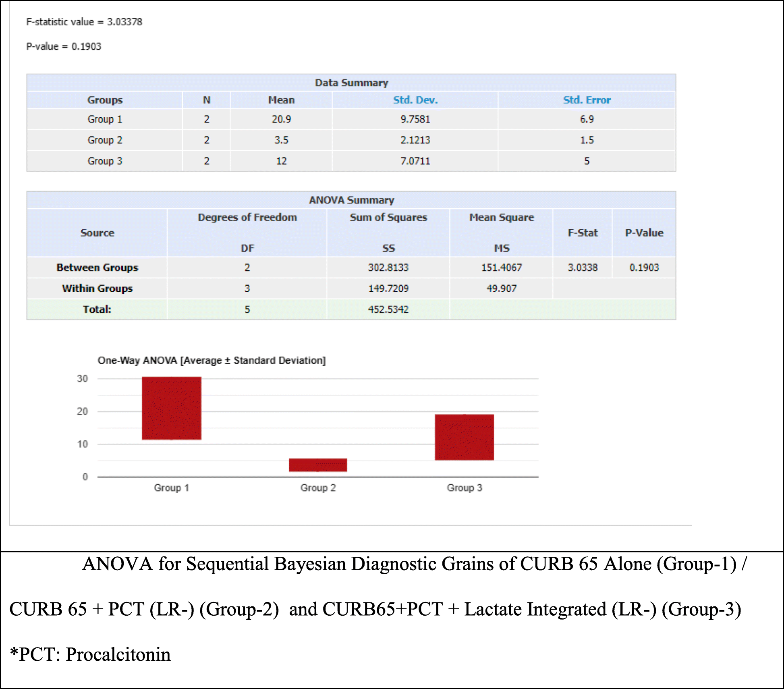Click the P-Value column header

click(x=644, y=233)
